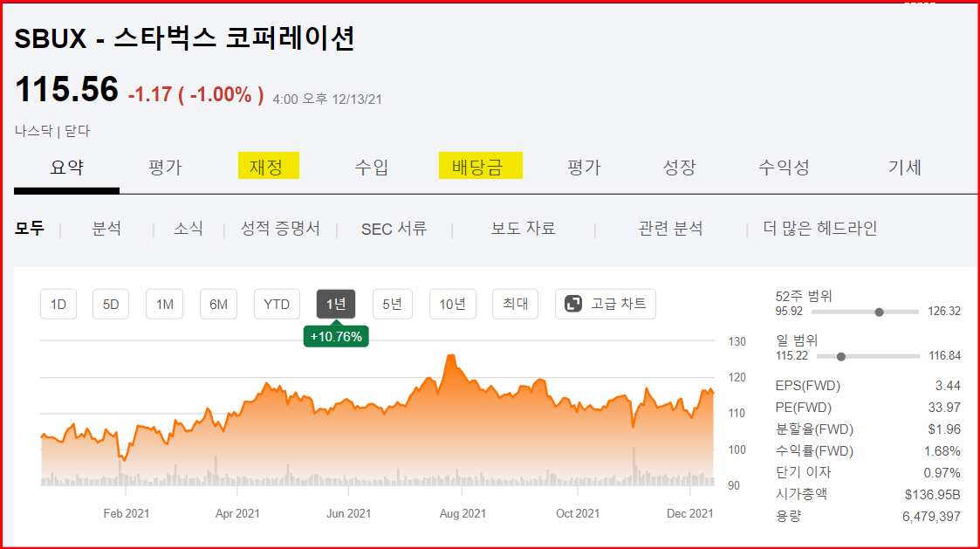Select the 1D chart range

(58, 304)
